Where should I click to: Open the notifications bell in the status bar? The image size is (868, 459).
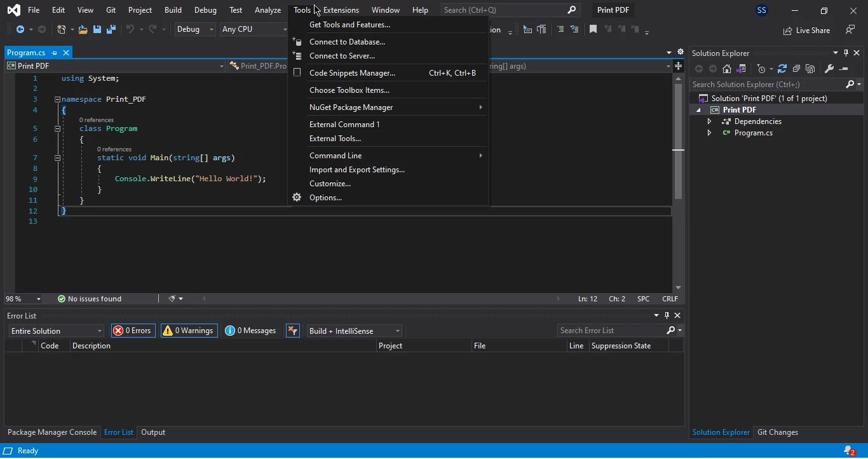tap(849, 451)
